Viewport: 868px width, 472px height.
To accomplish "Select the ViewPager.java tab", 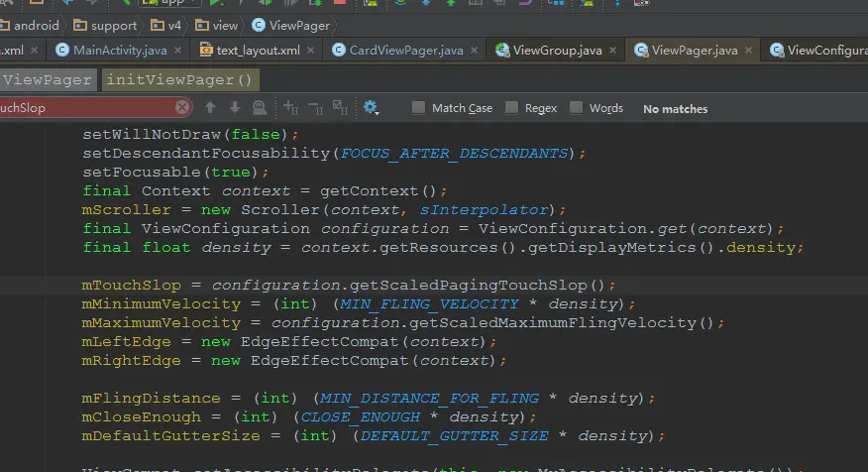I will click(695, 51).
